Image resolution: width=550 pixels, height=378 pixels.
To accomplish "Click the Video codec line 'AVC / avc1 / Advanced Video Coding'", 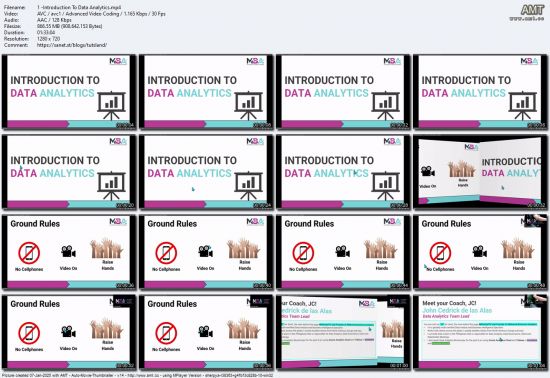I will (x=101, y=14).
